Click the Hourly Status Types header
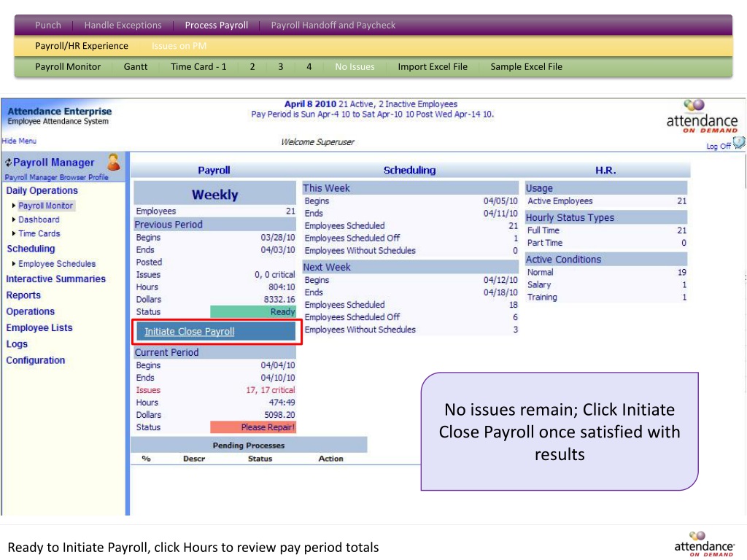 606,217
